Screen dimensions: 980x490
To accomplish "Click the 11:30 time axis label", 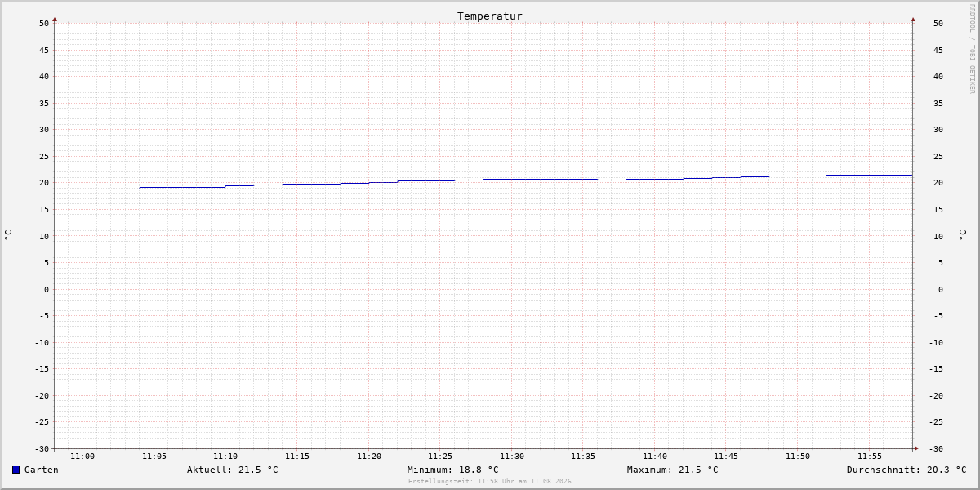I will click(x=512, y=457).
